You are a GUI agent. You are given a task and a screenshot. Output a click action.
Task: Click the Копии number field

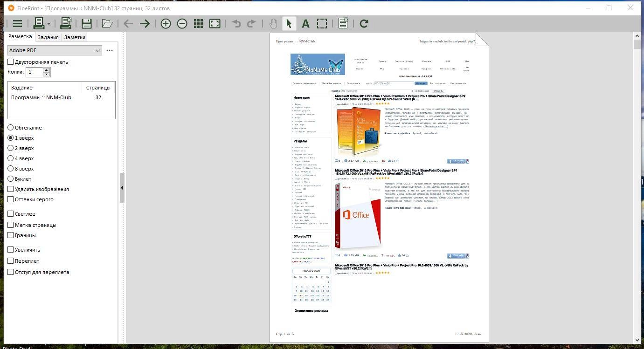click(35, 72)
